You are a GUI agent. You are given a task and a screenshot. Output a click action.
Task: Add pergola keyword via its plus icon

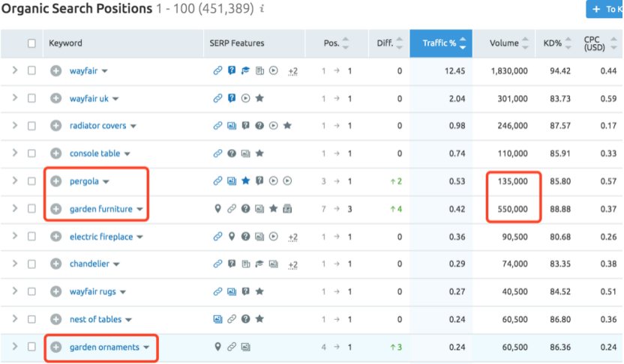[55, 181]
